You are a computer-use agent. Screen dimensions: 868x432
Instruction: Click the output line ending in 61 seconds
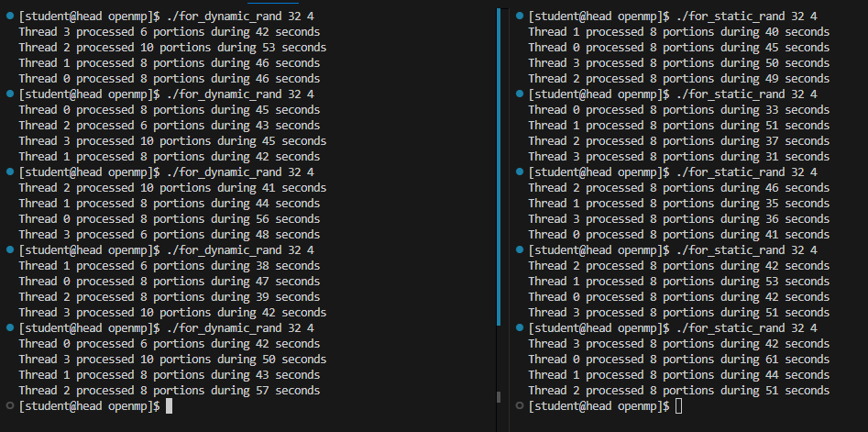coord(678,359)
